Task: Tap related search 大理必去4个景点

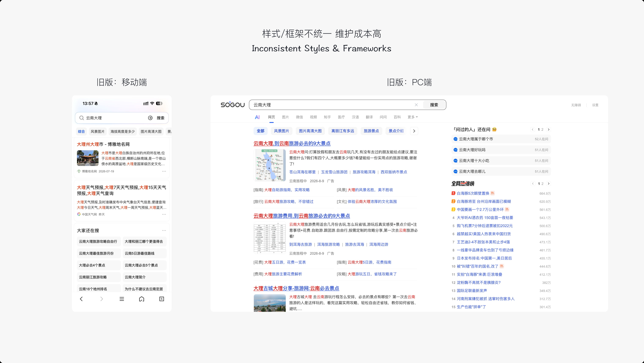Action: (99, 265)
